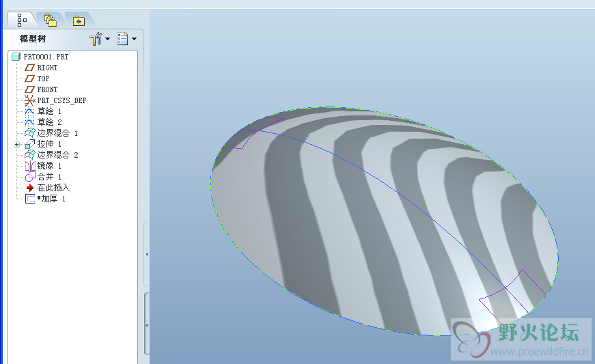Screen dimensions: 595x364
Task: Select the FRONT datum plane
Action: pyautogui.click(x=47, y=89)
